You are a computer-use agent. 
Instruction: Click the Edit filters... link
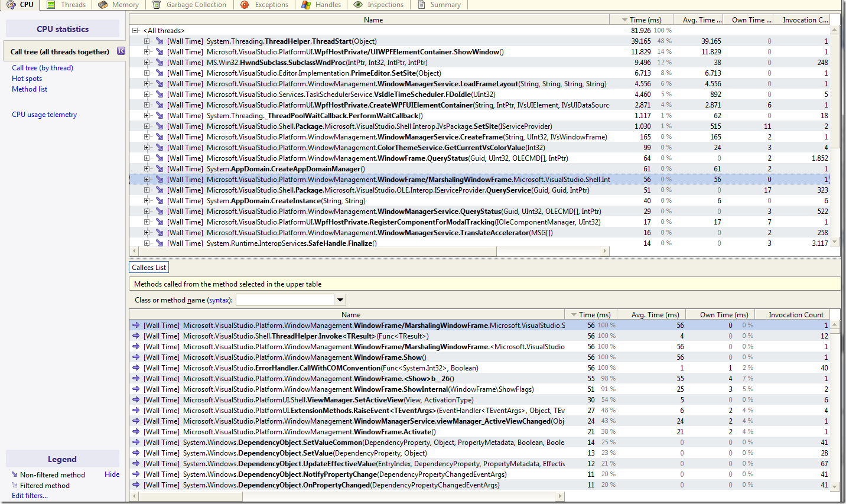pos(30,496)
